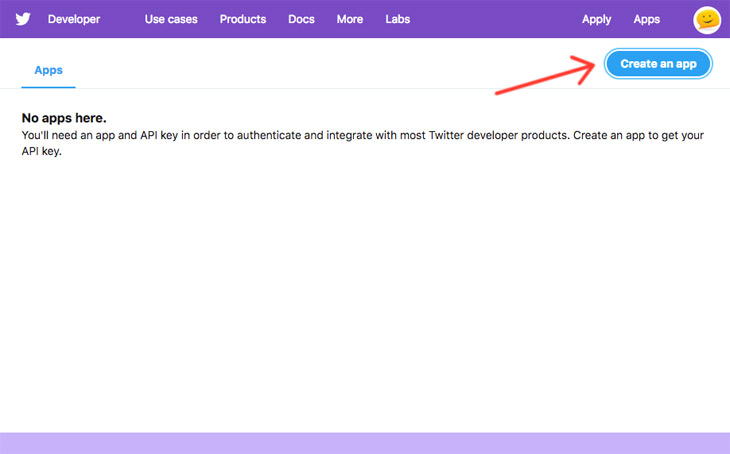Select the Apps tab below header

(x=48, y=70)
